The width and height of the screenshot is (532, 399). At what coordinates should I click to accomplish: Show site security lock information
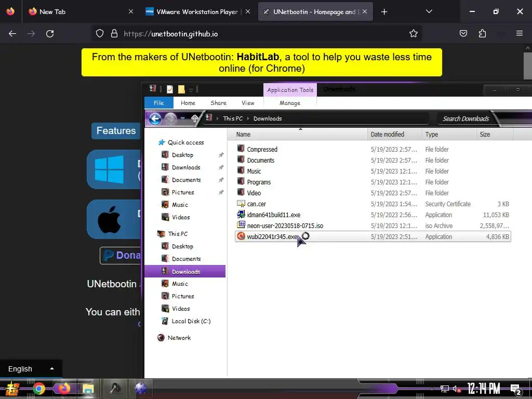point(114,34)
